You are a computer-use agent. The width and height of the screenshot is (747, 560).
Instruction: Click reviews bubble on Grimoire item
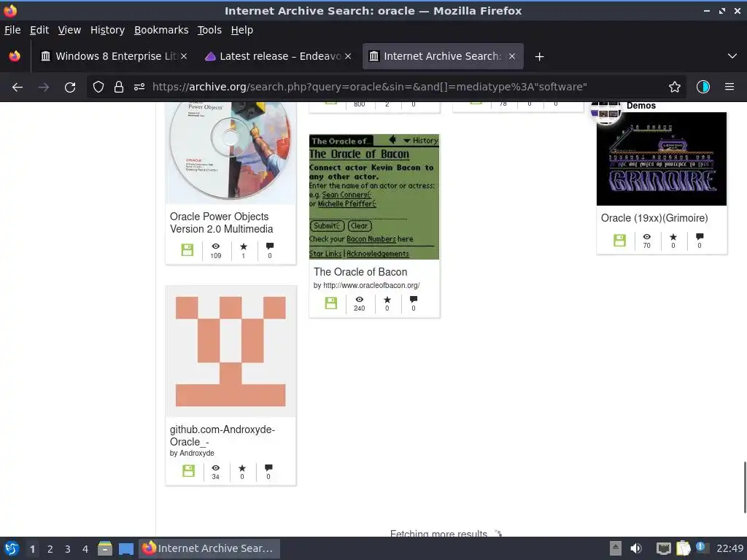pyautogui.click(x=700, y=237)
